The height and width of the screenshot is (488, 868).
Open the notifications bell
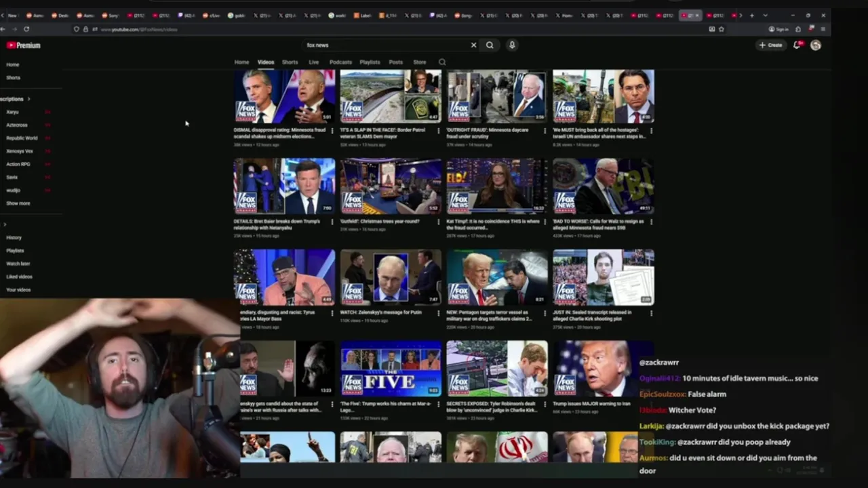797,45
